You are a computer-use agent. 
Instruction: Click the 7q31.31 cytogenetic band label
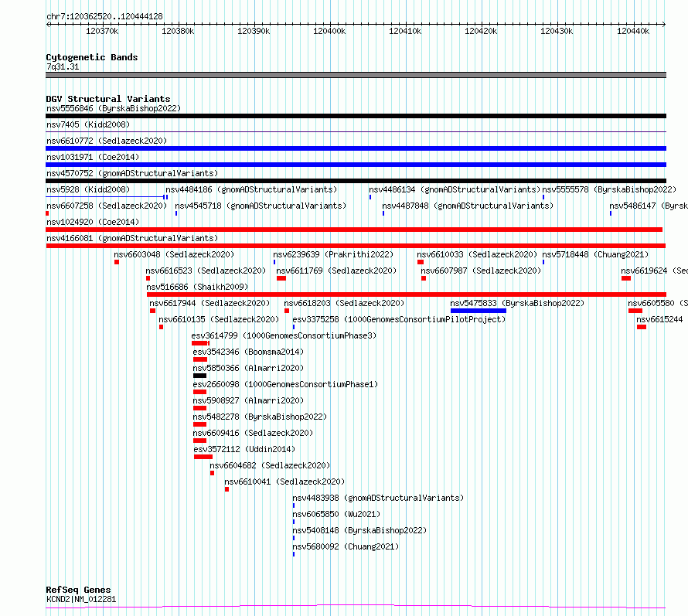[63, 66]
